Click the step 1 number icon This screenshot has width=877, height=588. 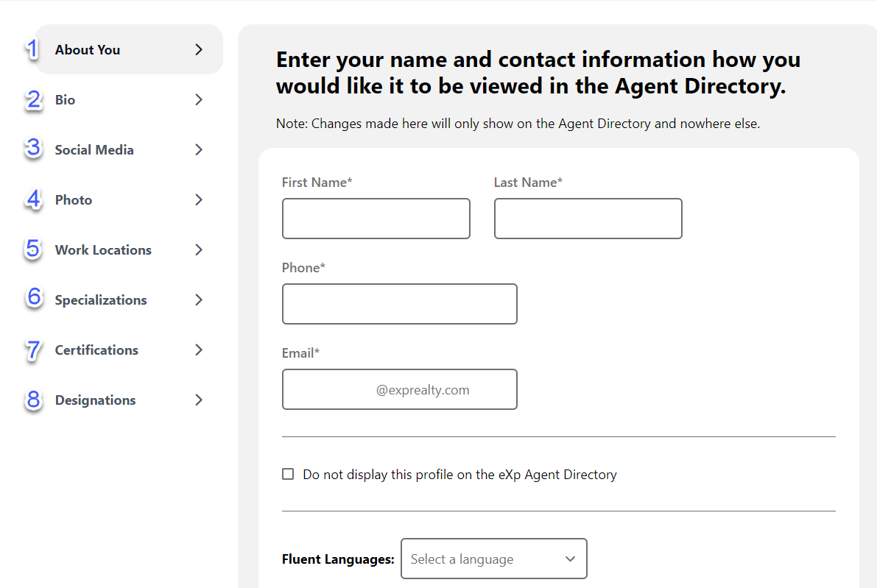(32, 50)
